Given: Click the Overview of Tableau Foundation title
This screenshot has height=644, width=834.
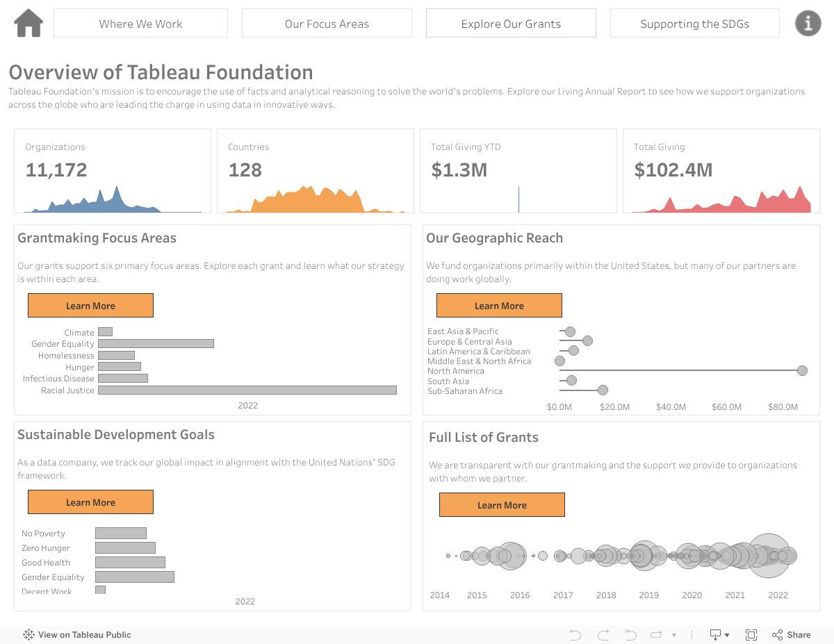Looking at the screenshot, I should (161, 72).
